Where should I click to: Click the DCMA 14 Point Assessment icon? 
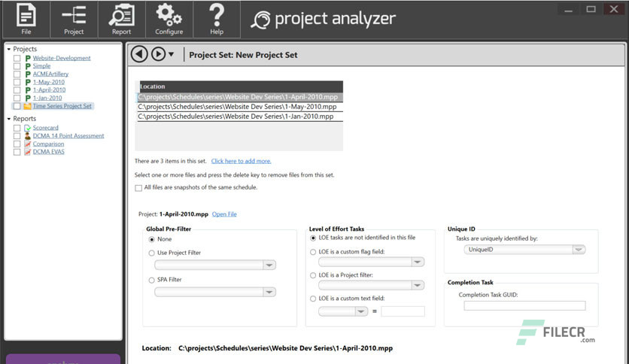(x=27, y=136)
